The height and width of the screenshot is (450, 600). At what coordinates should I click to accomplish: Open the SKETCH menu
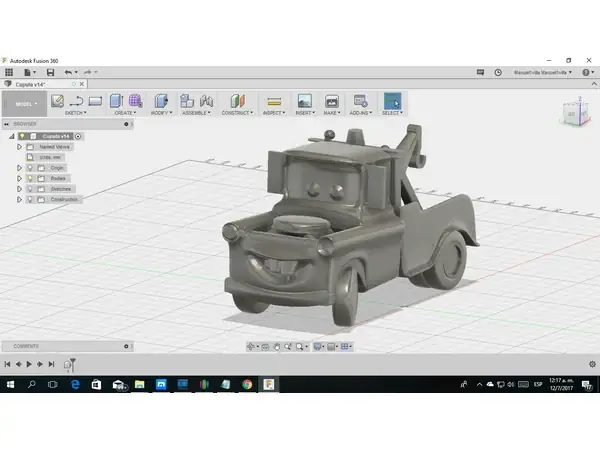76,113
